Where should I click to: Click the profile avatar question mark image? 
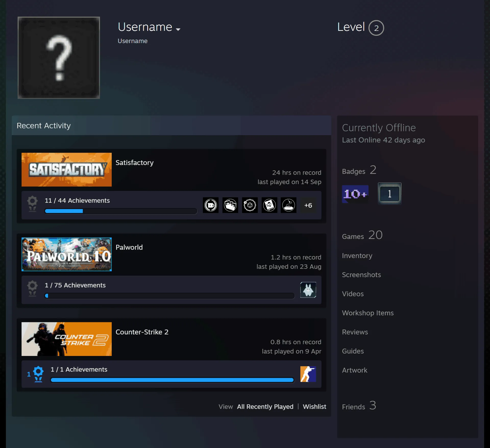click(59, 58)
